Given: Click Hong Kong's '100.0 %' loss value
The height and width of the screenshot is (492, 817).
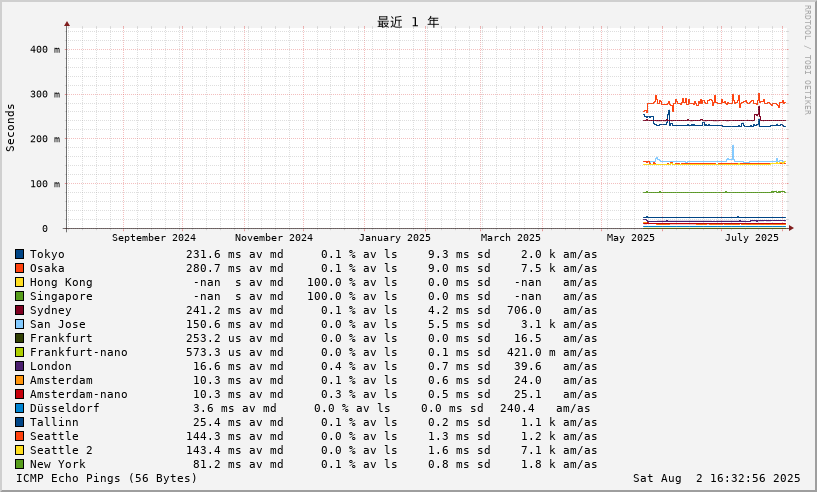Looking at the screenshot, I should coord(331,282).
